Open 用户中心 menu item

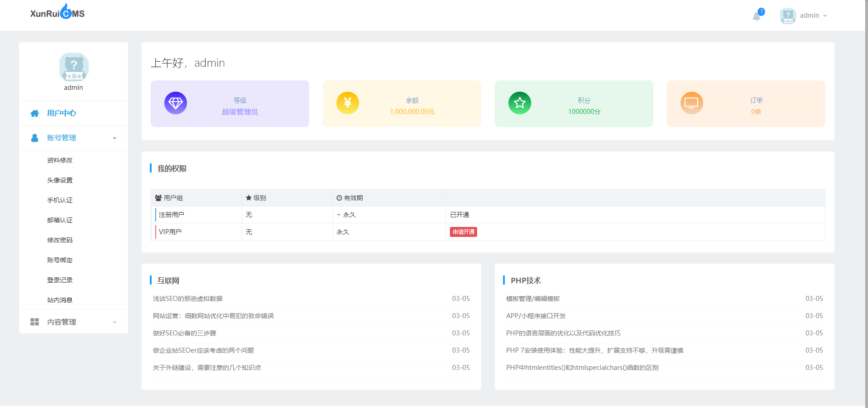tap(61, 113)
